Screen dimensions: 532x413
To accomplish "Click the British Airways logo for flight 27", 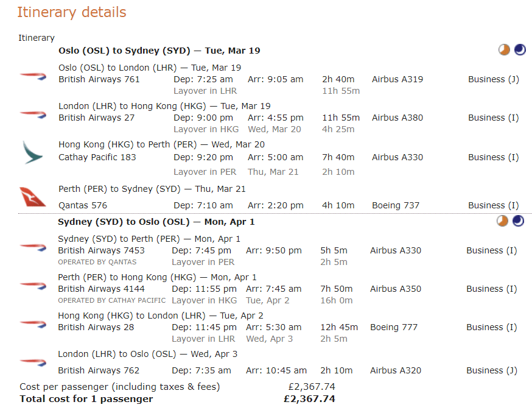I will tap(33, 113).
